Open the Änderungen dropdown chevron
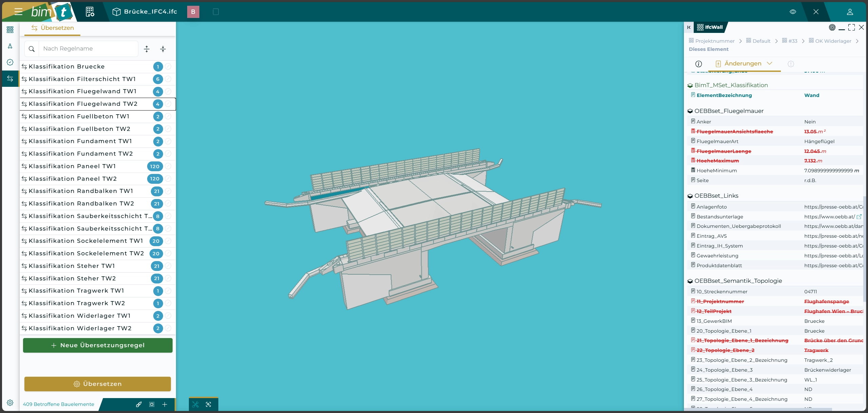The image size is (868, 413). pos(769,63)
